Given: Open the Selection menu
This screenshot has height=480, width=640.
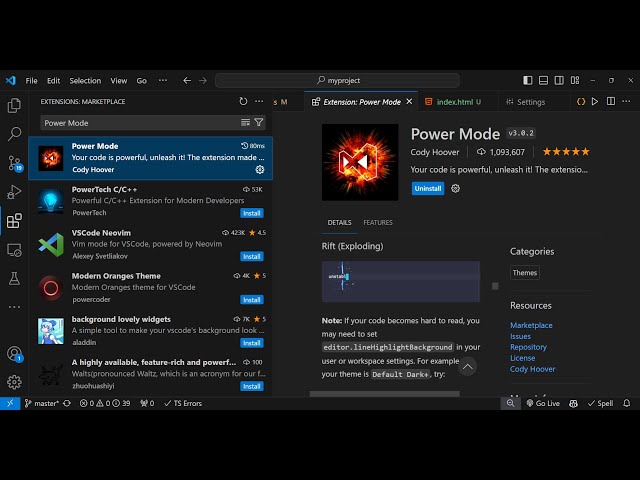Looking at the screenshot, I should (x=85, y=80).
